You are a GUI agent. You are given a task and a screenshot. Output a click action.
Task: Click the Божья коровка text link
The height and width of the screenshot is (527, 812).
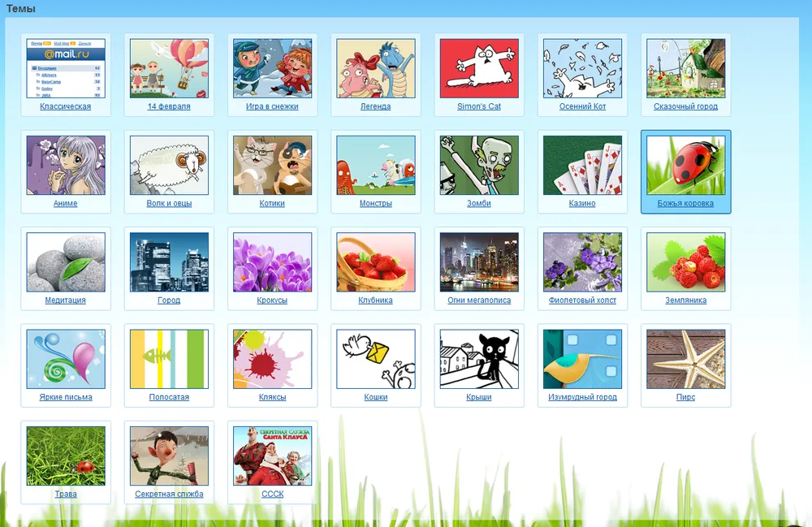pos(685,203)
